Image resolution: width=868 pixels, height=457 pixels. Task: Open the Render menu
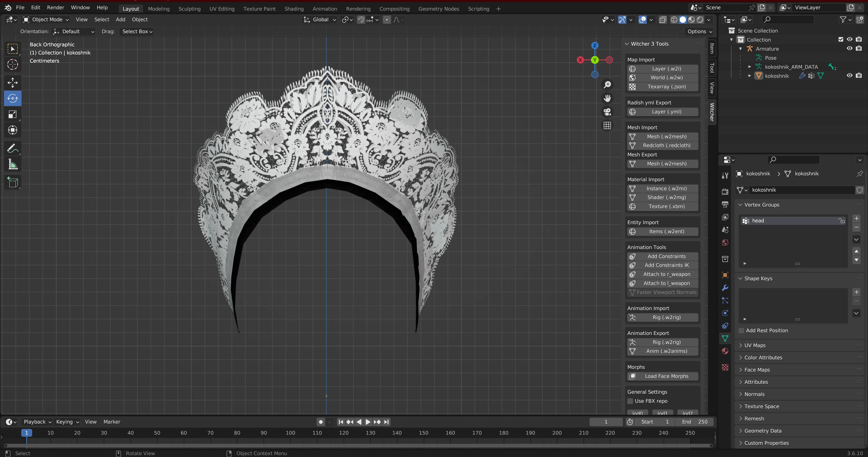coord(55,8)
